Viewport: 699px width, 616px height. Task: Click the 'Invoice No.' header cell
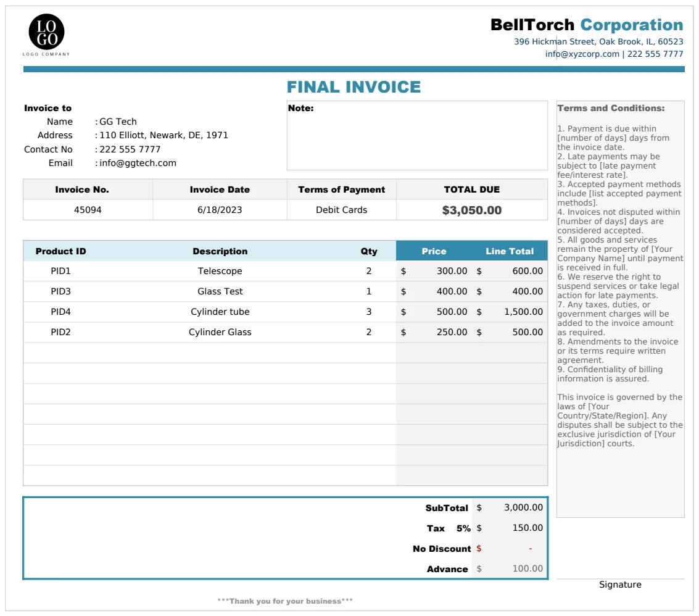click(x=88, y=189)
